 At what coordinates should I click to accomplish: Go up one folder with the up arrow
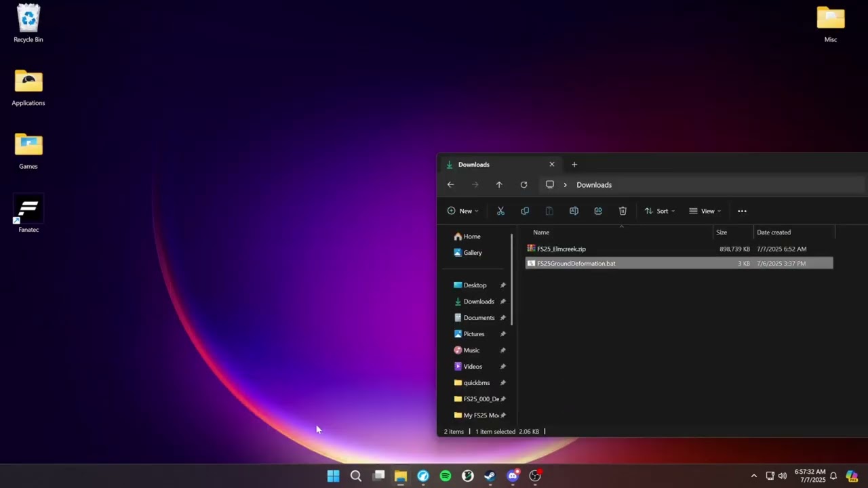coord(499,184)
